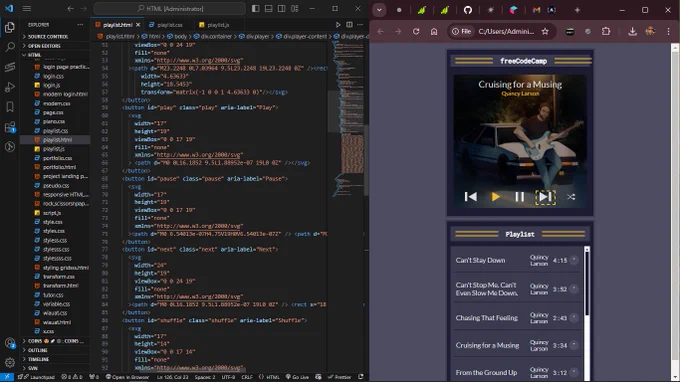Toggle the primary side bar layout icon
Viewport: 680px width, 382px height.
point(255,9)
